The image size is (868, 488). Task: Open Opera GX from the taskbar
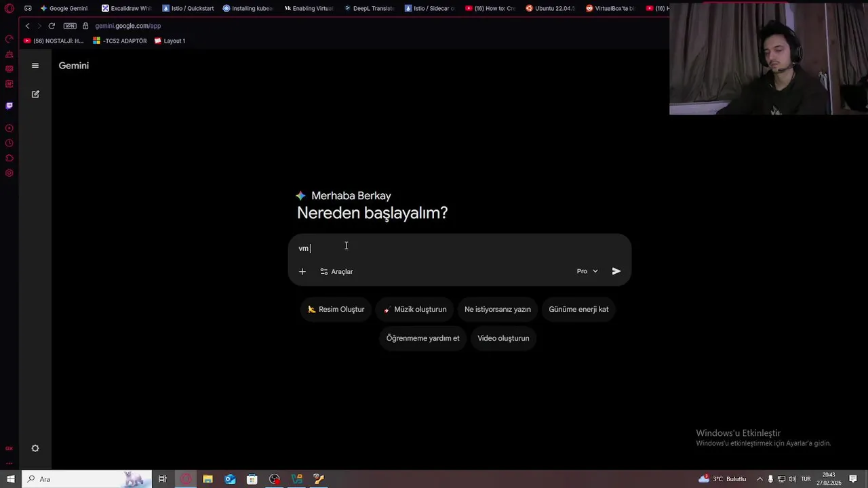click(185, 479)
